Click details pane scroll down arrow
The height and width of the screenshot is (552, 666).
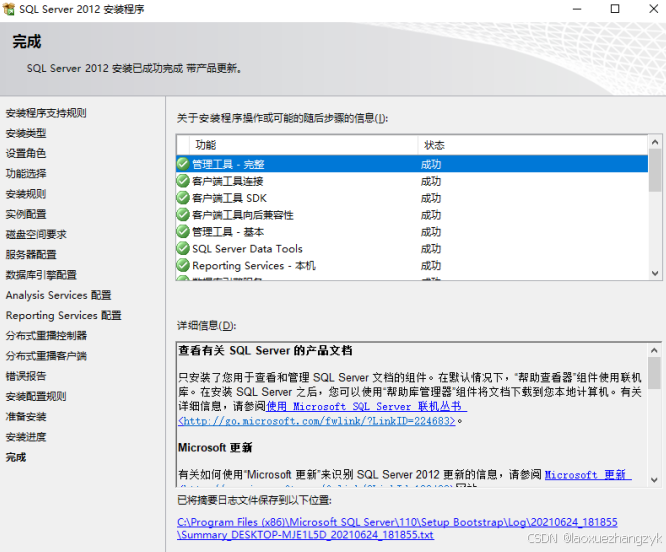coord(654,480)
